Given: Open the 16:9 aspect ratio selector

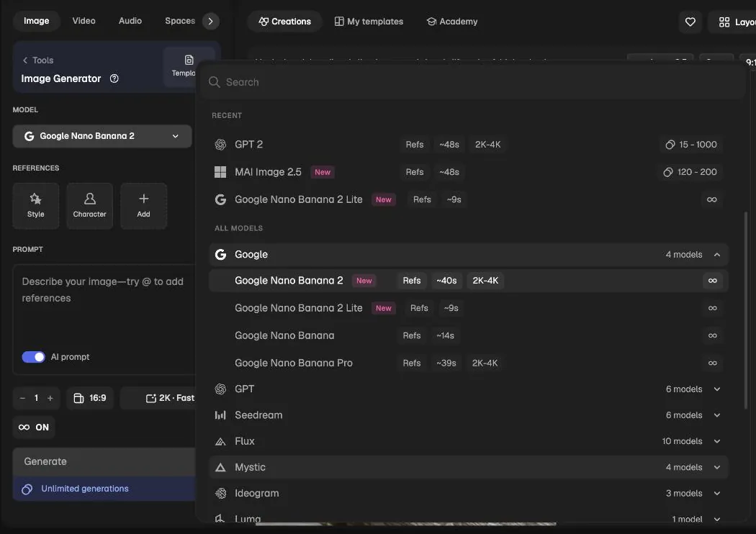Looking at the screenshot, I should click(90, 398).
